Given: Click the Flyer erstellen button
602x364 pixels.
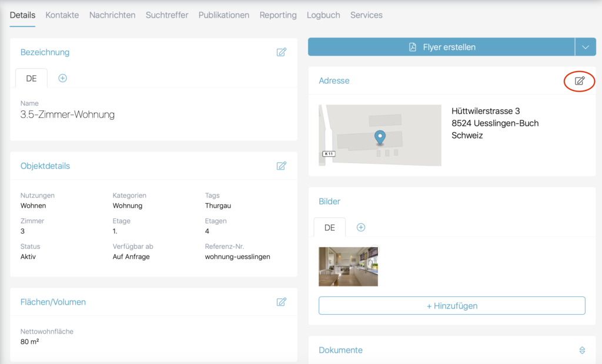Looking at the screenshot, I should pyautogui.click(x=441, y=47).
